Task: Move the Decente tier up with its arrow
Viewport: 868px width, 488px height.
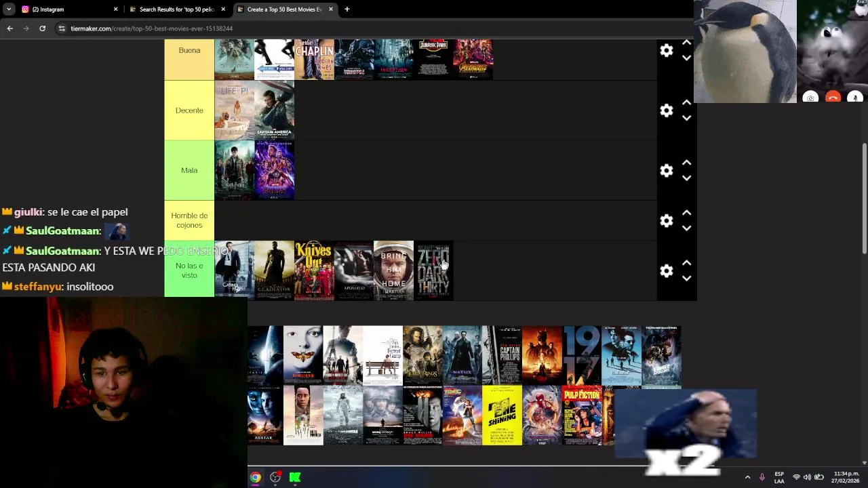Action: 686,103
